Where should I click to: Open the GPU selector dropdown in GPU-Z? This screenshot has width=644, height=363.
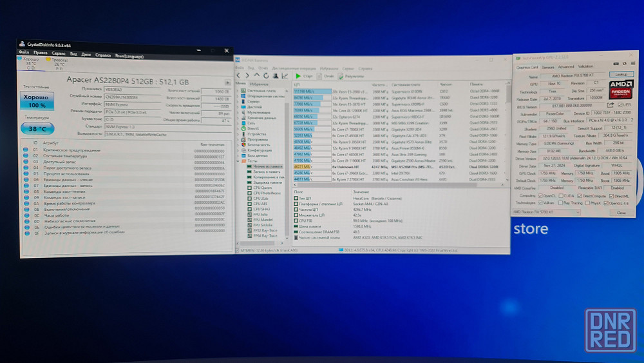point(546,212)
